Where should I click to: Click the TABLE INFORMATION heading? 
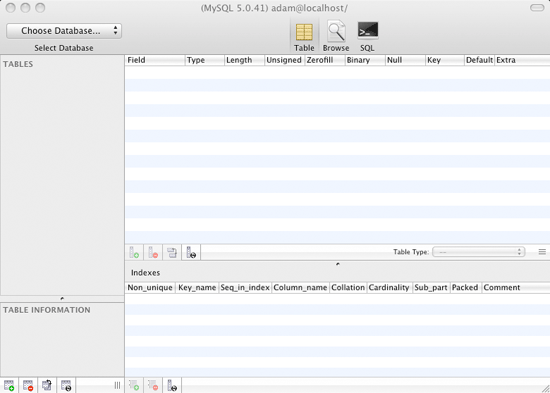click(47, 310)
